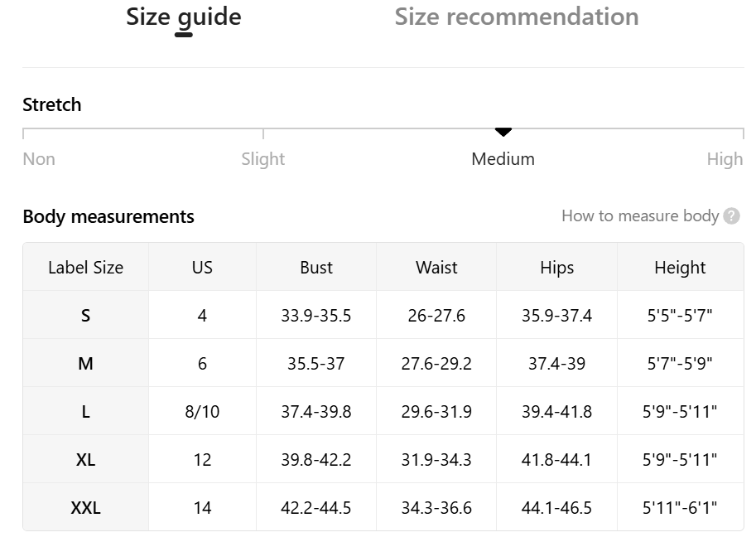756x542 pixels.
Task: Click the Height column header
Action: pos(680,268)
